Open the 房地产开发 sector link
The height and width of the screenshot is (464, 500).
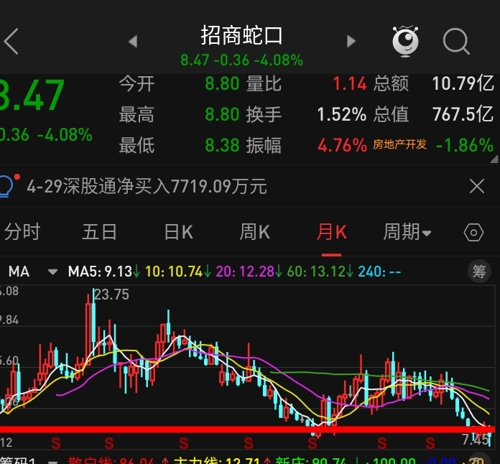coord(400,145)
